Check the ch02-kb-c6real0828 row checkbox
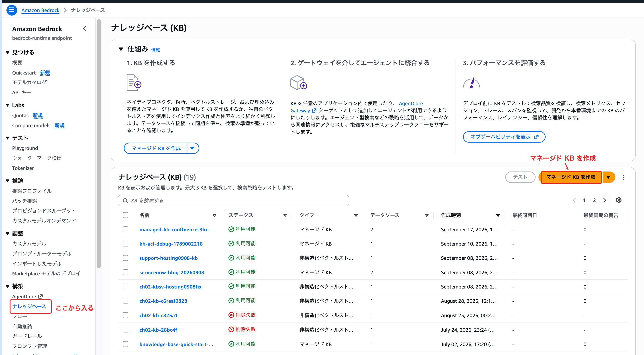The height and width of the screenshot is (355, 644). point(126,301)
